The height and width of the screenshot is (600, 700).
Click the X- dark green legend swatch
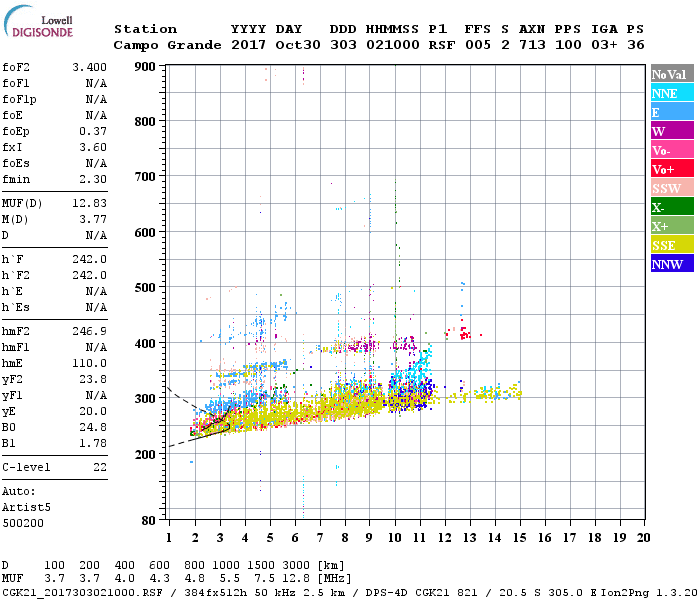point(672,207)
